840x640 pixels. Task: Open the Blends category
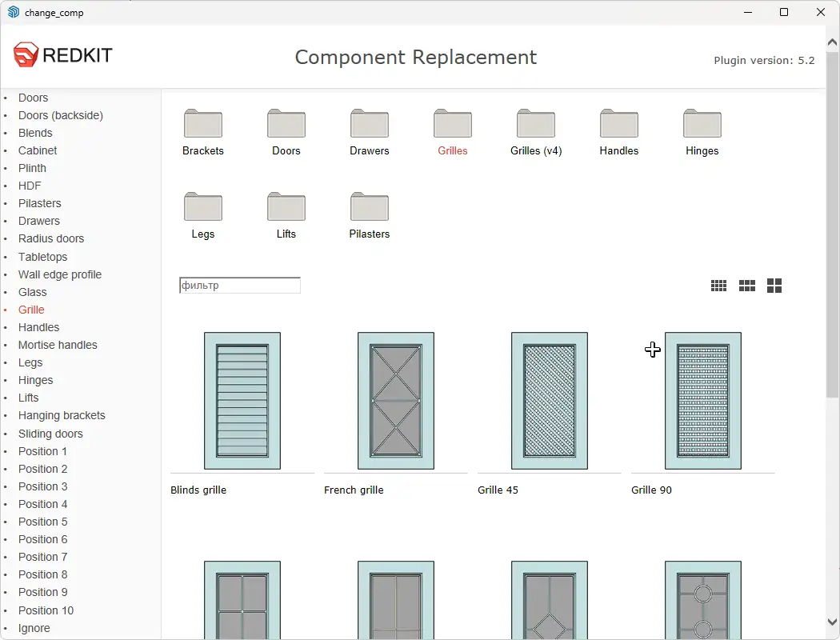point(34,133)
